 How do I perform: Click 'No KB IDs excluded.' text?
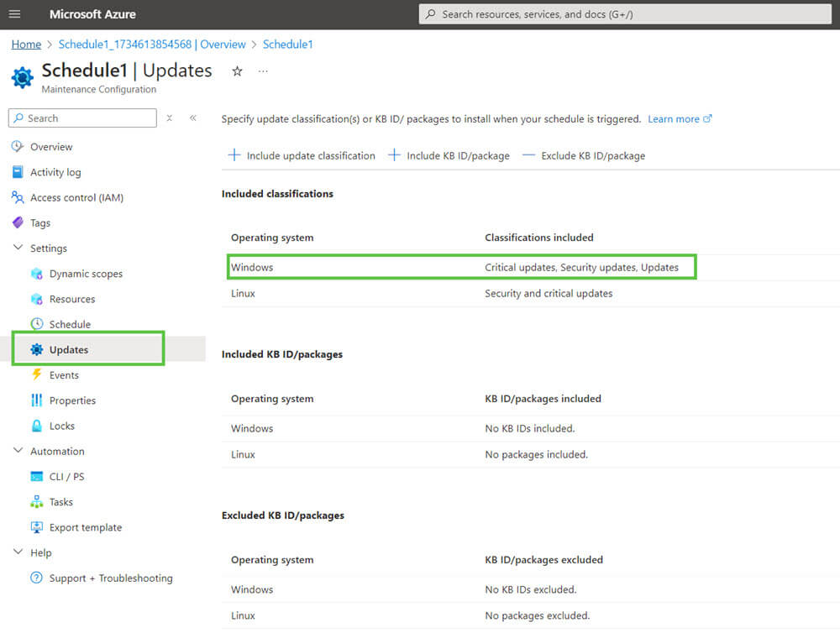pyautogui.click(x=531, y=589)
